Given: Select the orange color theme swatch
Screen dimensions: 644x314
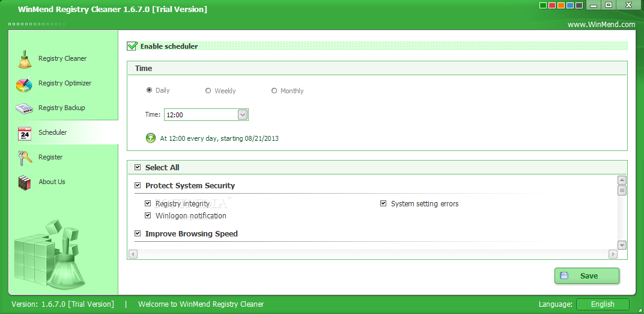Looking at the screenshot, I should pos(561,6).
